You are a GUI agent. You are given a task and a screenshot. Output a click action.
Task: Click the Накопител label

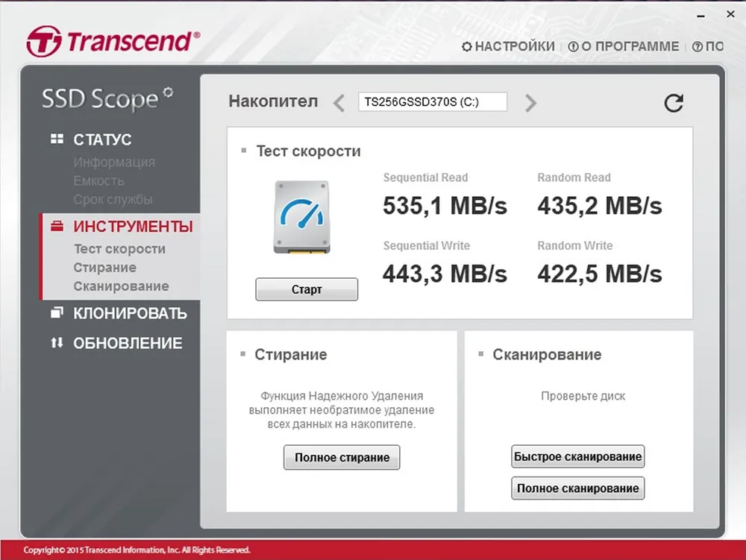point(273,101)
